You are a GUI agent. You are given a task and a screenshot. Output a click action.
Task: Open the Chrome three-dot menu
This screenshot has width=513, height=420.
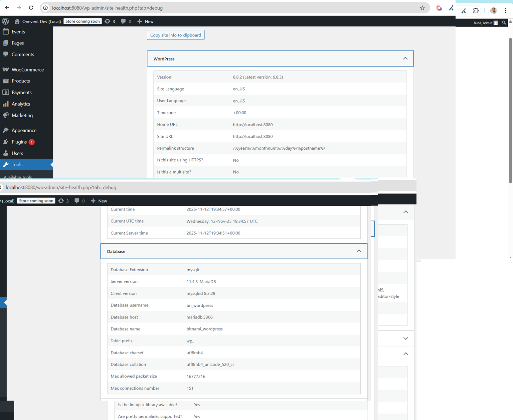[x=506, y=11]
